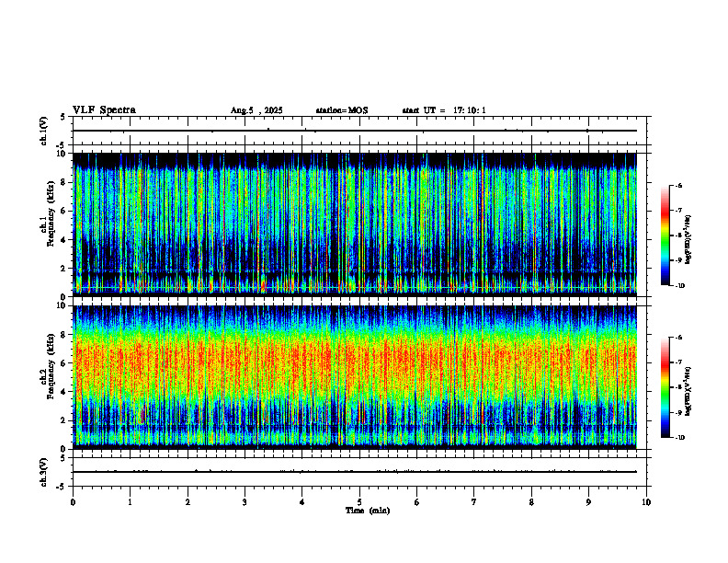This screenshot has height=563, width=728.
Task: Click the "7" tick on the time axis
Action: coord(474,502)
